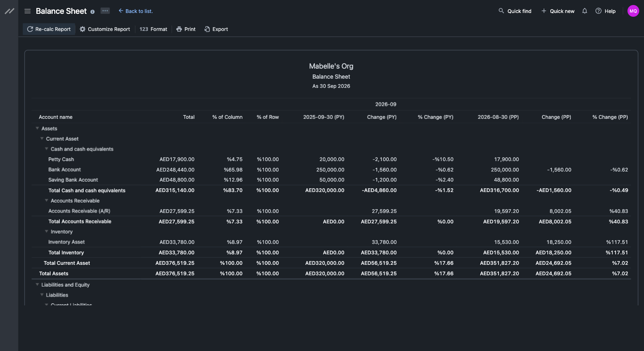Click the AED48,800.00 Saving Bank Account total

click(x=177, y=180)
